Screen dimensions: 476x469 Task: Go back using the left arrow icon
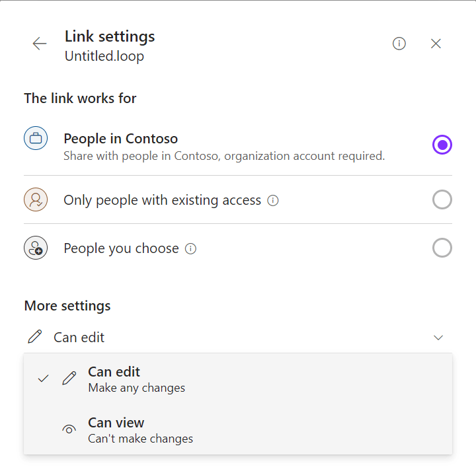tap(40, 44)
